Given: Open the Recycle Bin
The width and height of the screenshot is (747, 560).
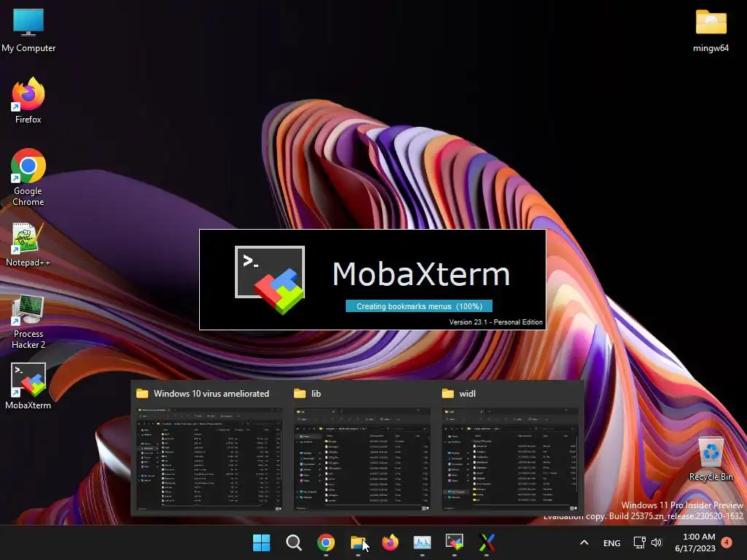Looking at the screenshot, I should pyautogui.click(x=711, y=459).
